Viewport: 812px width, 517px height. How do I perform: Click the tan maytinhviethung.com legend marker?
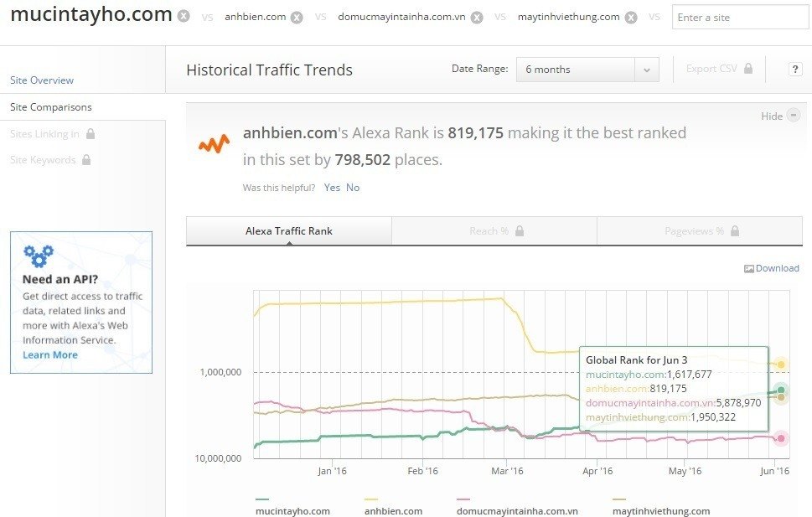coord(619,499)
